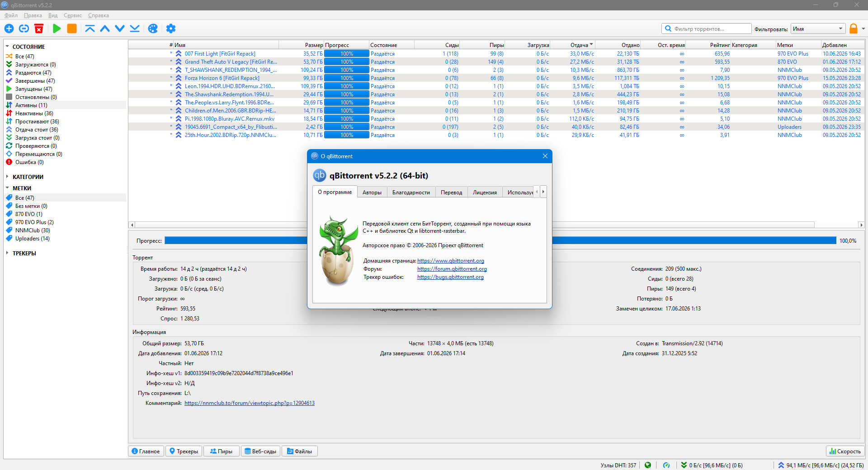Viewport: 868px width, 470px height.
Task: Select the Uploaders (14) tag filter
Action: pos(33,239)
